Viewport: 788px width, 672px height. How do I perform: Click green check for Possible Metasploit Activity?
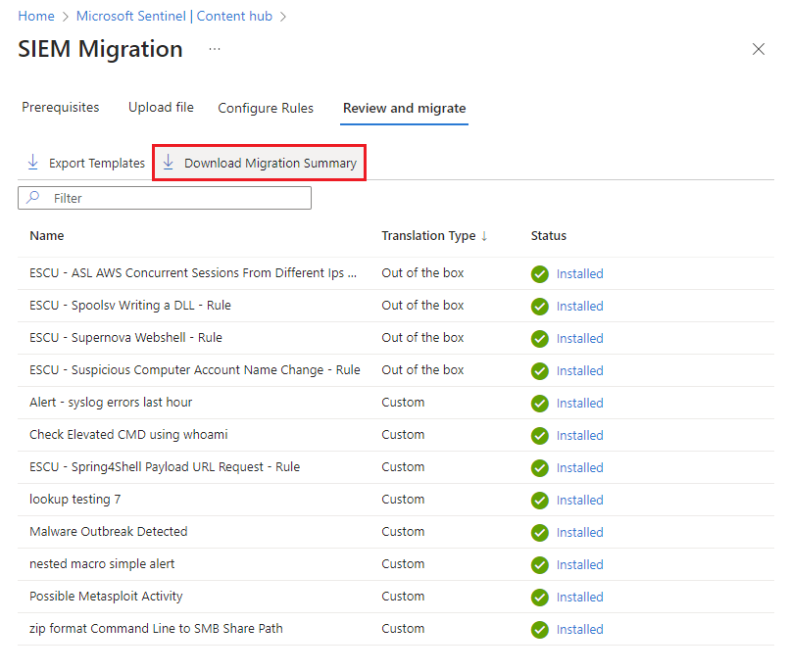pyautogui.click(x=539, y=597)
